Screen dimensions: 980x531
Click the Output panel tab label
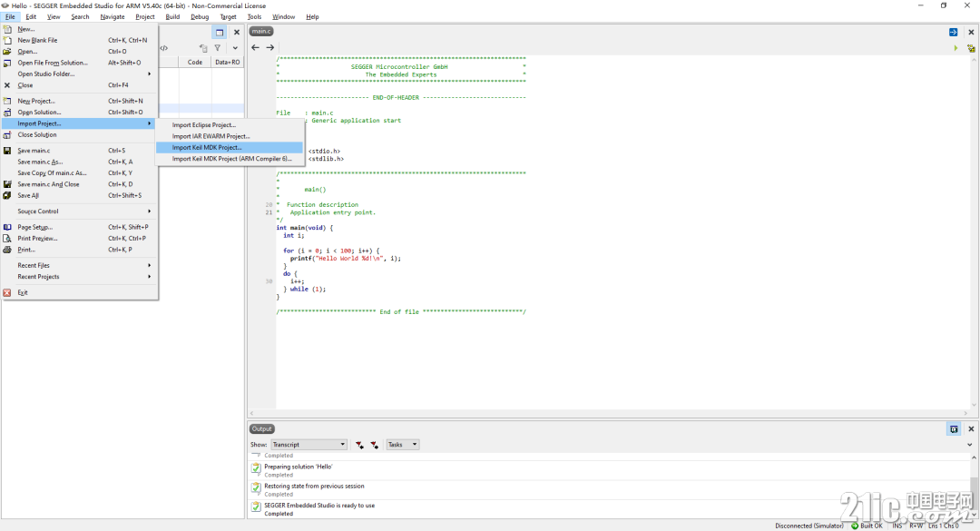(x=262, y=429)
